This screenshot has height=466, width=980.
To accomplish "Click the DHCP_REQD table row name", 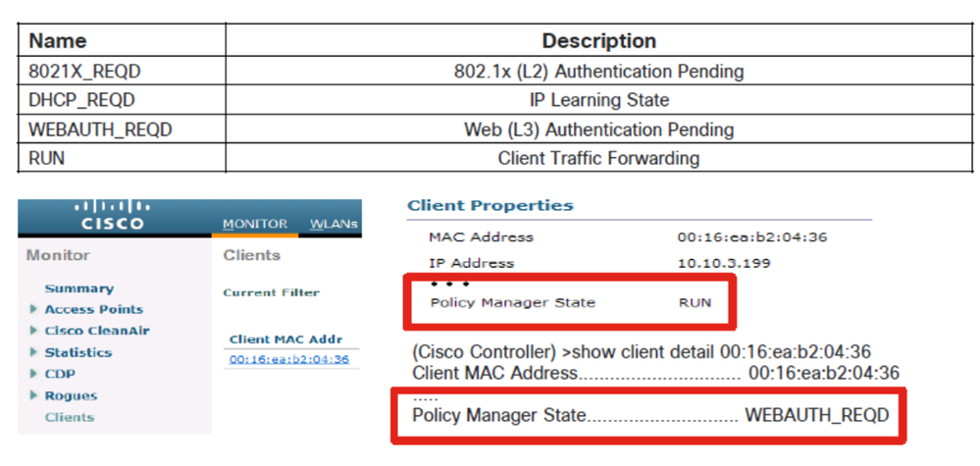I will 81,100.
